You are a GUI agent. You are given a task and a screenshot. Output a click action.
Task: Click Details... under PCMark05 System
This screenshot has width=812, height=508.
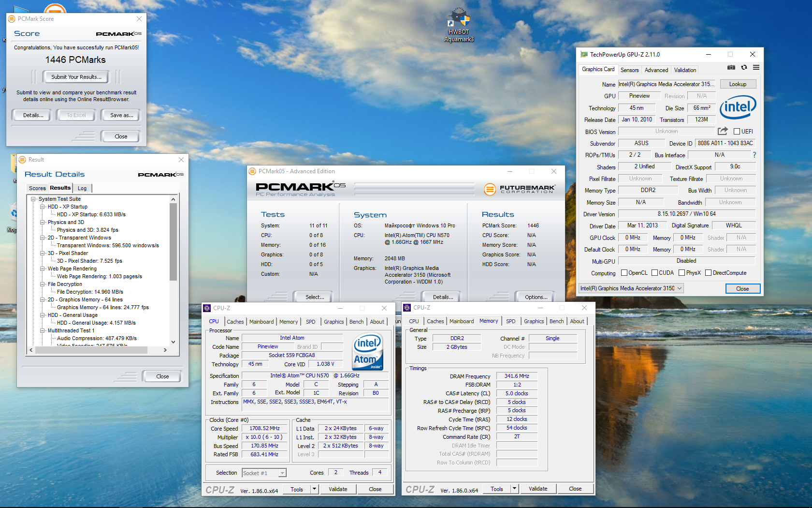coord(443,297)
